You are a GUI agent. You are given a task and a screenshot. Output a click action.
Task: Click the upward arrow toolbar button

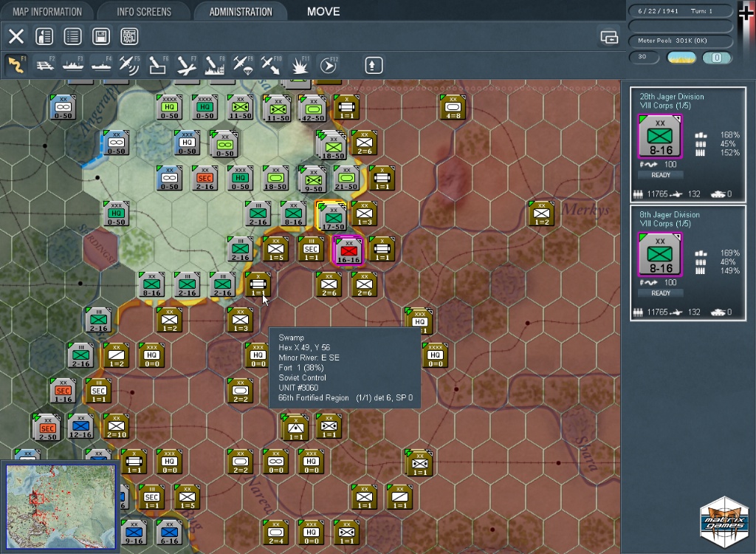[x=374, y=65]
